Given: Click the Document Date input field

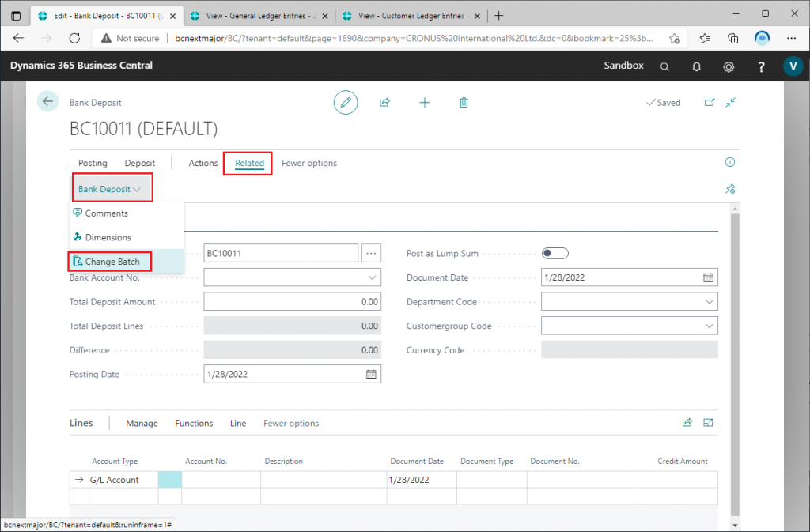Looking at the screenshot, I should pyautogui.click(x=630, y=277).
